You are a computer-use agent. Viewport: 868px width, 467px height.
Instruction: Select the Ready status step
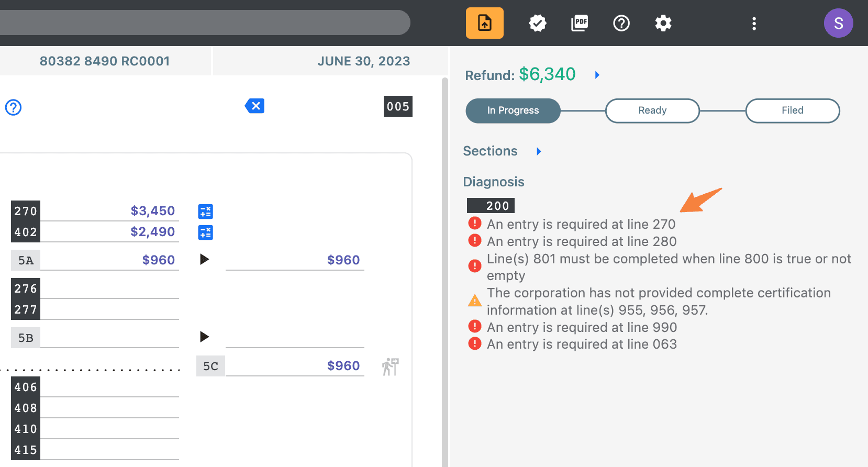(x=652, y=110)
